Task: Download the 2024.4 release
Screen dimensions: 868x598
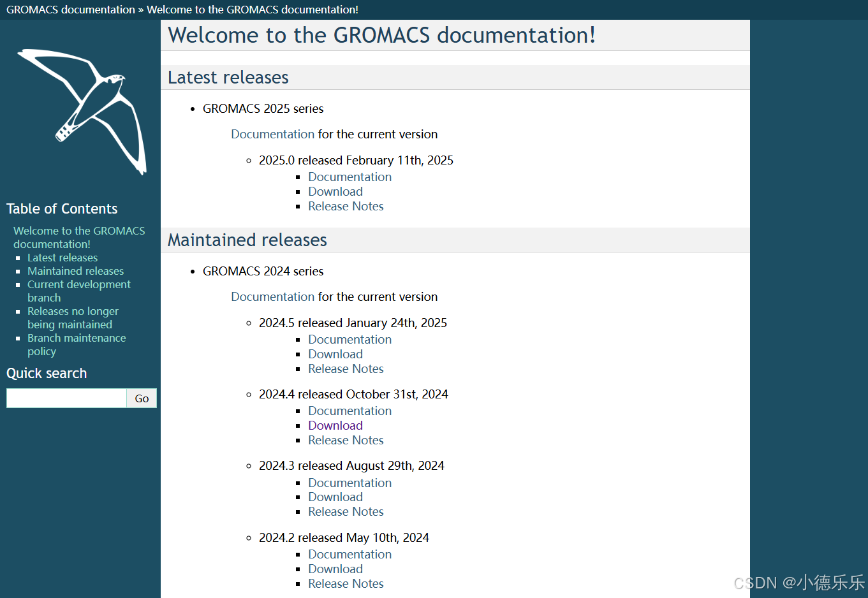Action: pyautogui.click(x=335, y=425)
